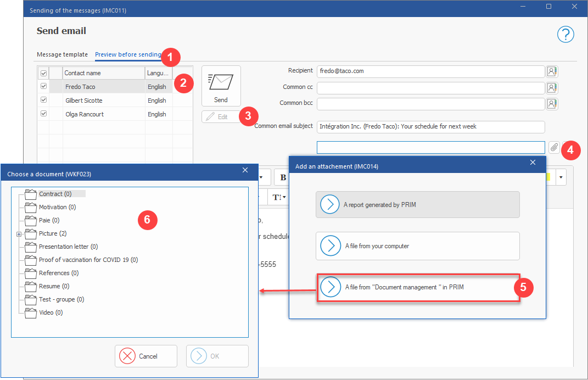Viewport: 588px width, 380px height.
Task: Open dropdown arrow next to yellow highlight
Action: coord(561,177)
